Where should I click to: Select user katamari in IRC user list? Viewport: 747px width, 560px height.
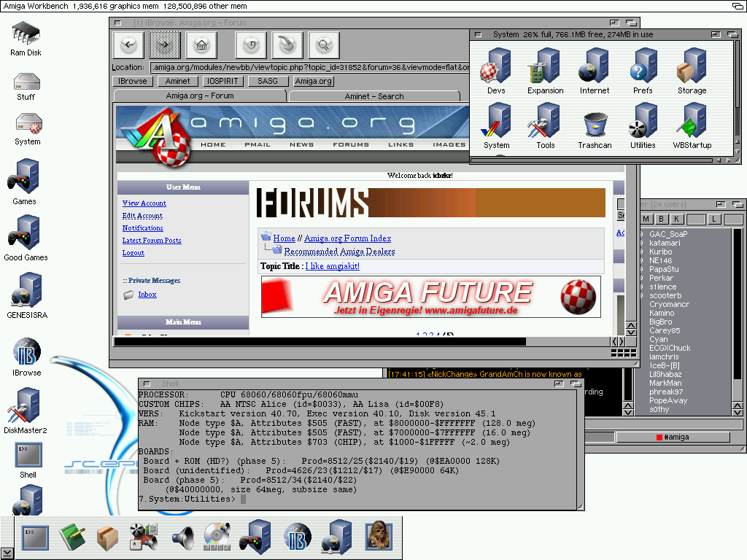coord(665,243)
